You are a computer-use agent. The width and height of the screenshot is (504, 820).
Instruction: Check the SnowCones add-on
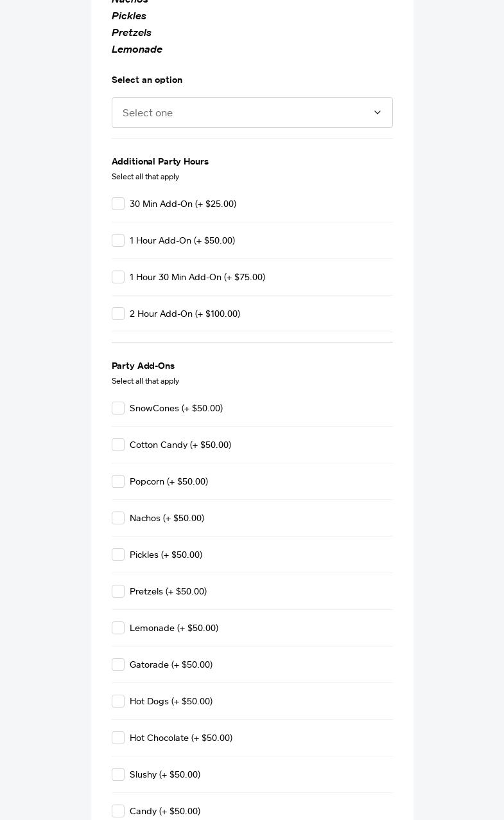tap(118, 408)
